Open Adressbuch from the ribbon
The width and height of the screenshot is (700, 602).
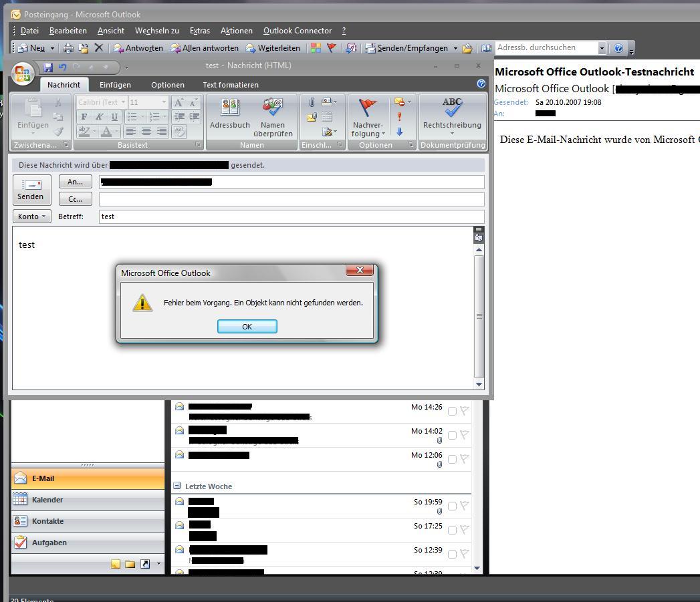pyautogui.click(x=230, y=114)
